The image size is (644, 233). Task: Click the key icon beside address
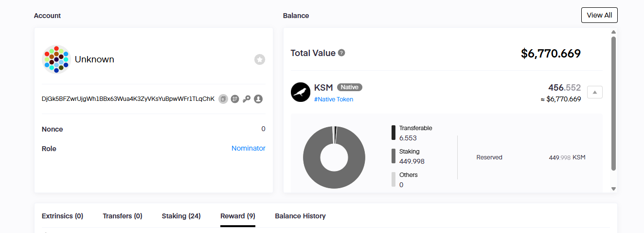coord(247,99)
